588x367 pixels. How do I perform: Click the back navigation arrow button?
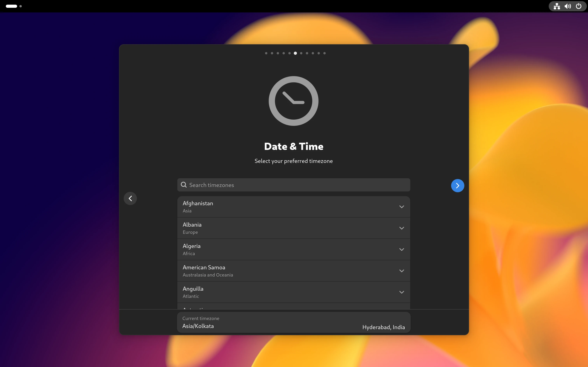click(130, 198)
